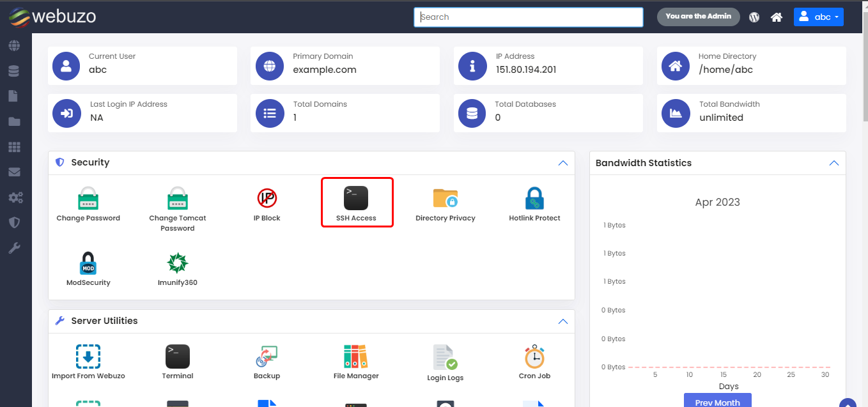Launch ModSecurity settings
868x407 pixels.
point(88,268)
